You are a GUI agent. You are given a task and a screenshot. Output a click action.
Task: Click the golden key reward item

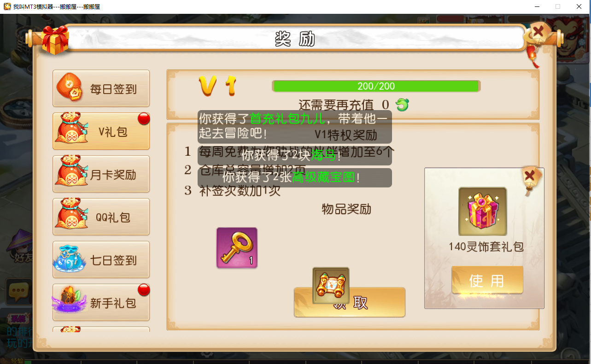pos(237,247)
